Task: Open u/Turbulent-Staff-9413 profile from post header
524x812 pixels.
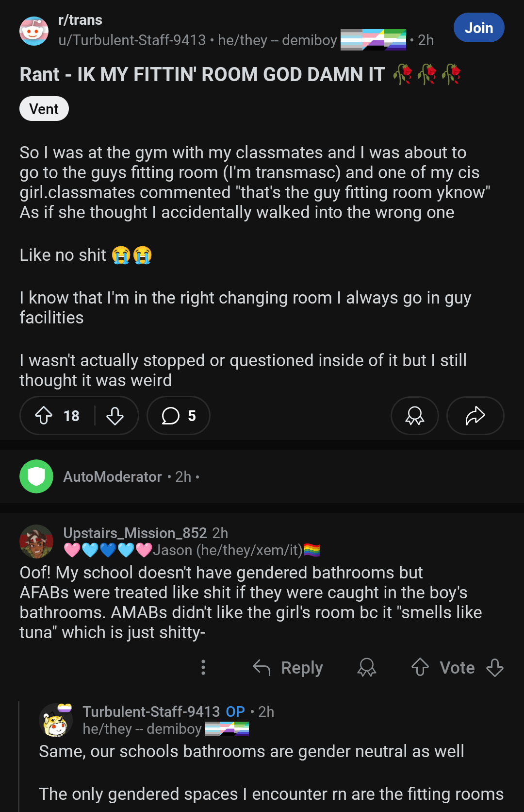Action: click(x=132, y=40)
